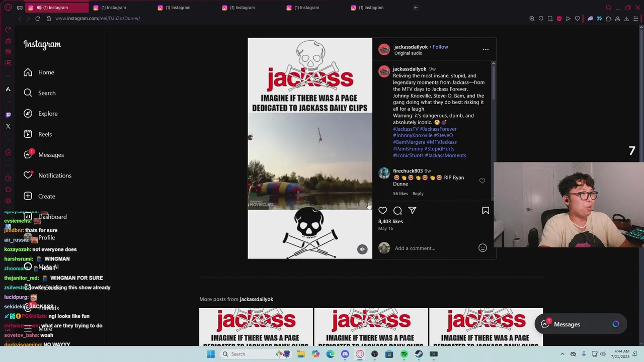View 56 likes on the comment
Screen dimensions: 644x362
click(x=400, y=194)
